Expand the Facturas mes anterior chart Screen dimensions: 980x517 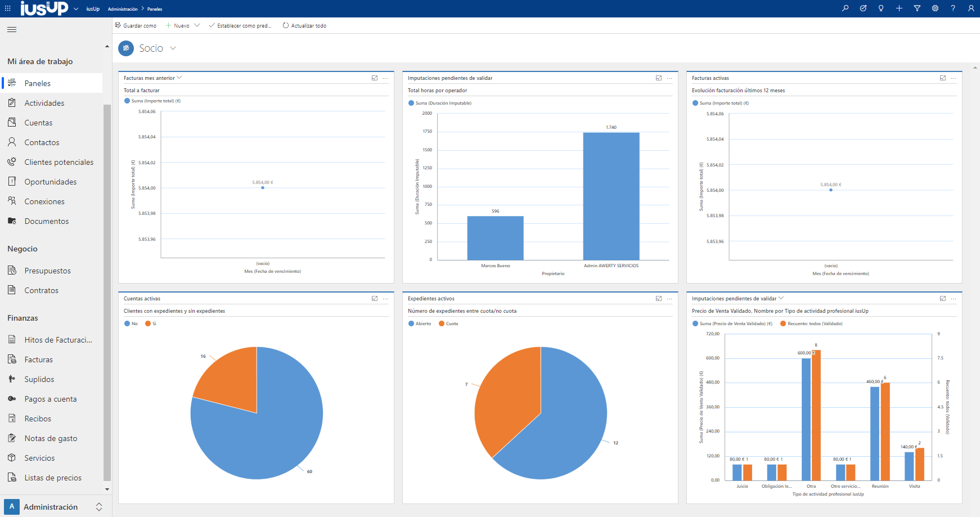[x=375, y=78]
